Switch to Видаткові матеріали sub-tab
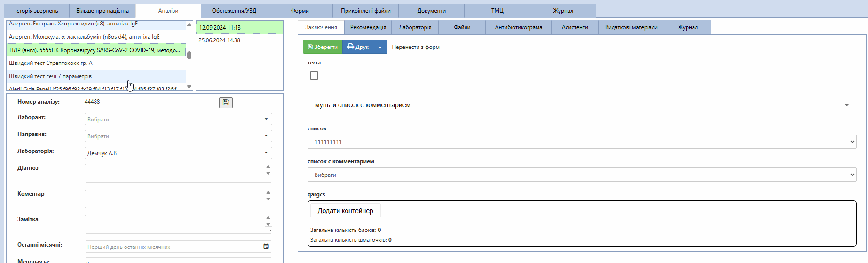868x263 pixels. point(631,27)
